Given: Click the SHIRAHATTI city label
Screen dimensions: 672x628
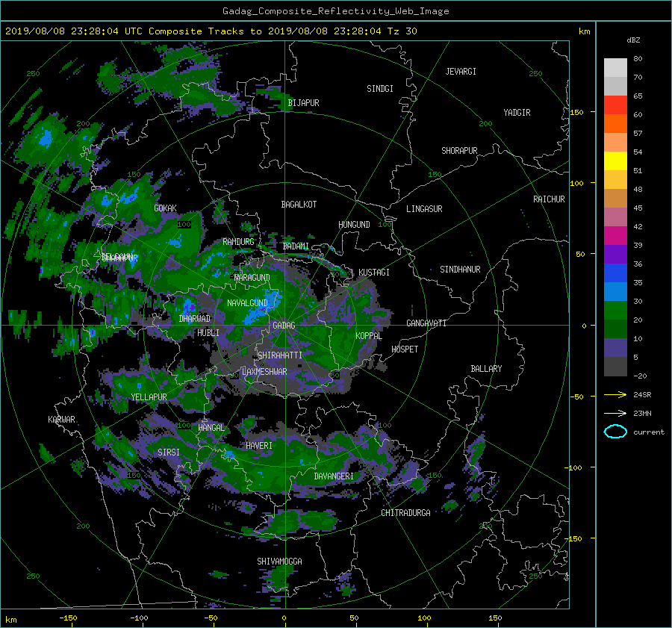Looking at the screenshot, I should (x=280, y=355).
